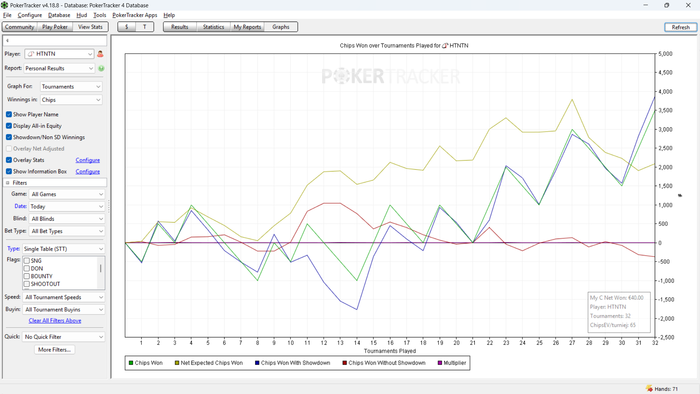The image size is (700, 394).
Task: Open the Hud menu
Action: click(82, 15)
